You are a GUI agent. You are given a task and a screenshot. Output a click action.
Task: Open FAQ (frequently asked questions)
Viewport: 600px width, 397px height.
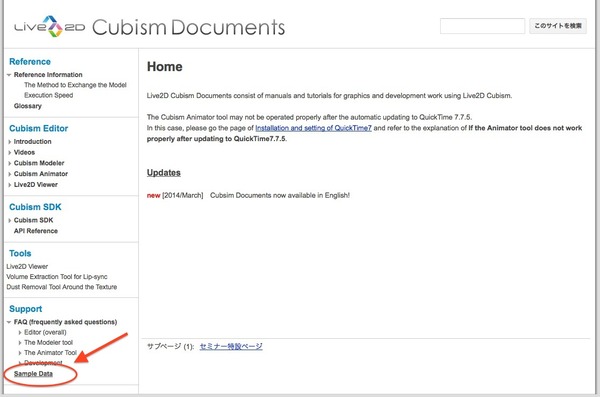[x=65, y=322]
